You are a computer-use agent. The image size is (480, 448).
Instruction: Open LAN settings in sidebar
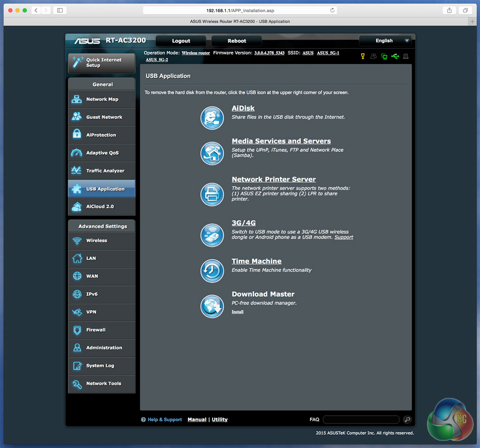tap(102, 258)
